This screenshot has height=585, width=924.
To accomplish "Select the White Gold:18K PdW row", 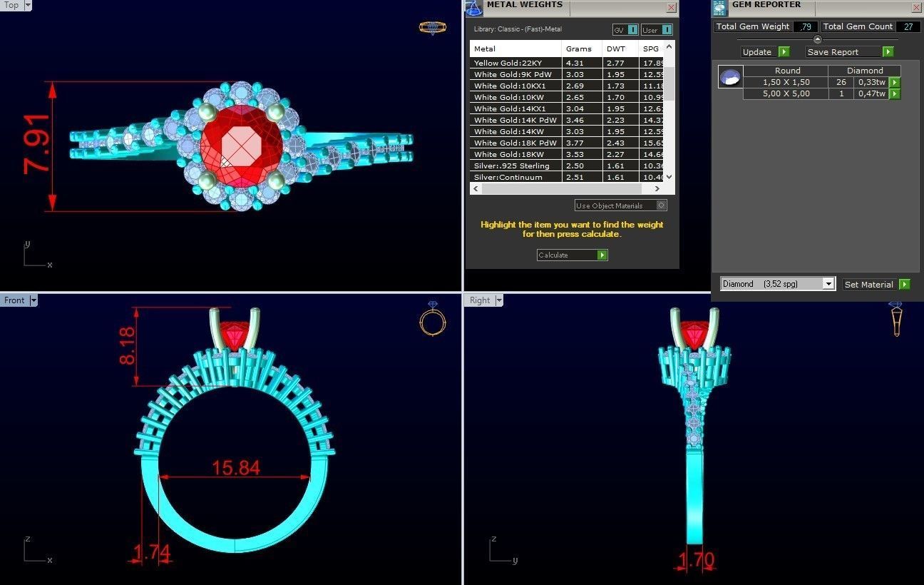I will pyautogui.click(x=567, y=143).
